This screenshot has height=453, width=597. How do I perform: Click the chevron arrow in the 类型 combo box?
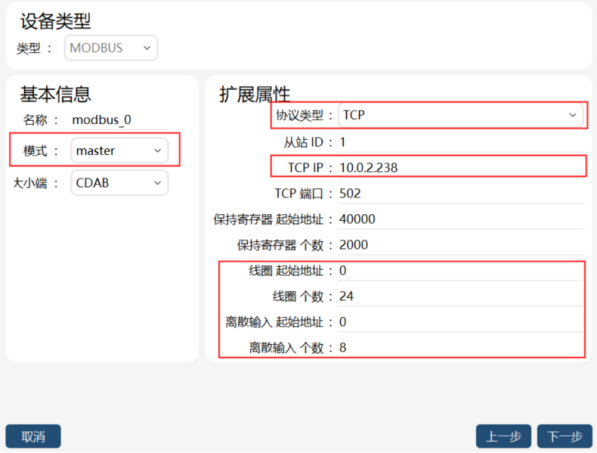click(x=147, y=48)
